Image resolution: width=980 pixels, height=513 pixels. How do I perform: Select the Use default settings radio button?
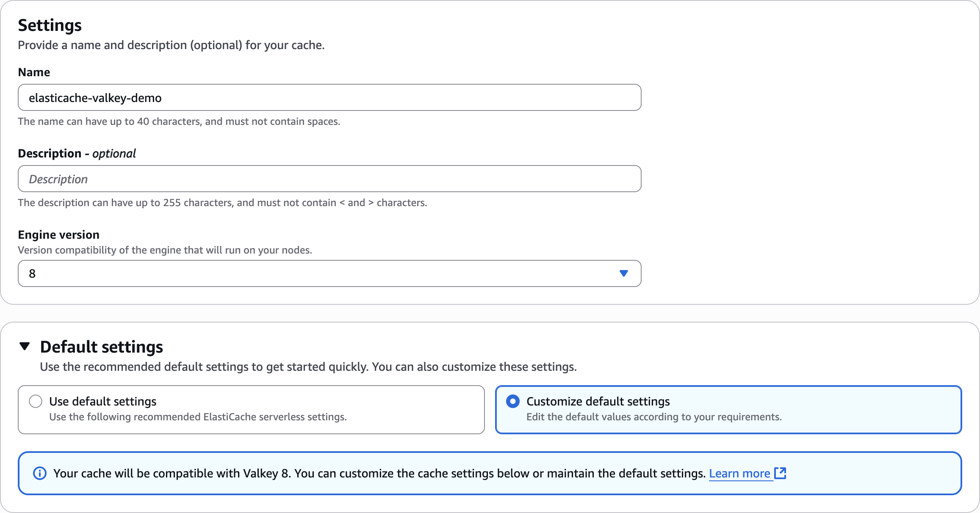[36, 401]
